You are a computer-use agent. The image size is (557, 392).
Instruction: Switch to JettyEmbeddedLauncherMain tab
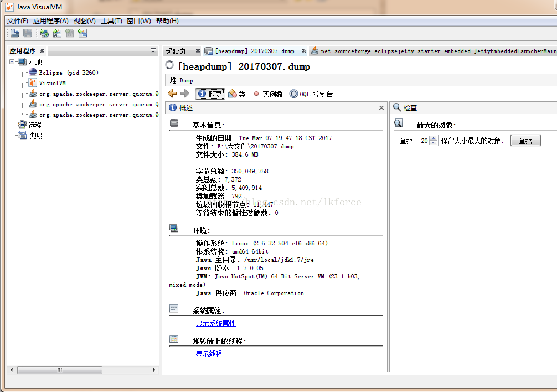click(439, 51)
